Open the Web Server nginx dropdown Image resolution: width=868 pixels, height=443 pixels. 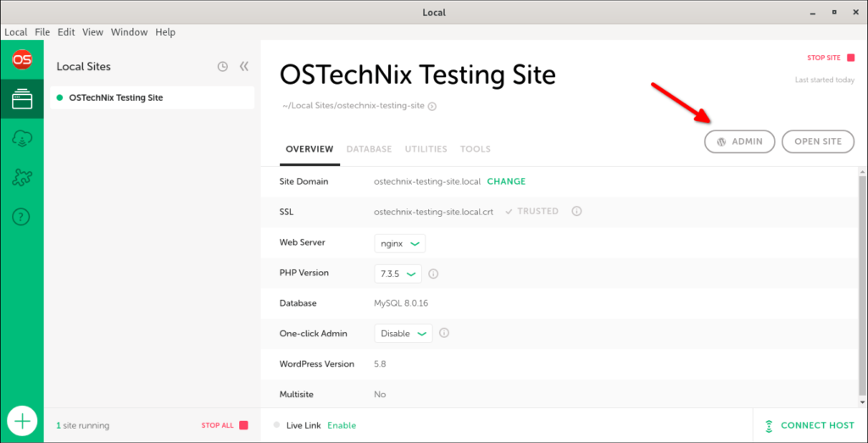400,243
